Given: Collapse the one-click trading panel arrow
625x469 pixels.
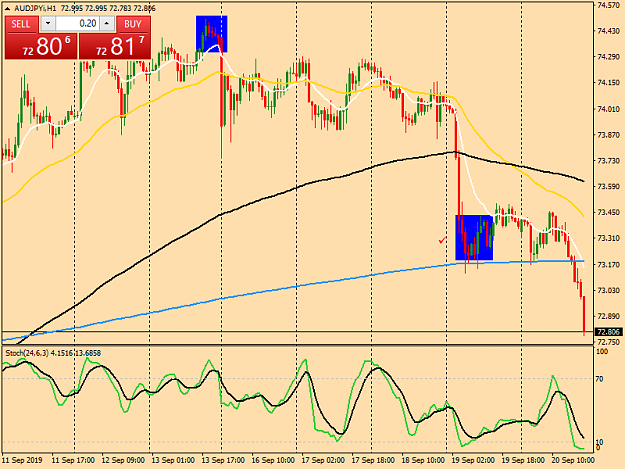Looking at the screenshot, I should click(x=8, y=8).
